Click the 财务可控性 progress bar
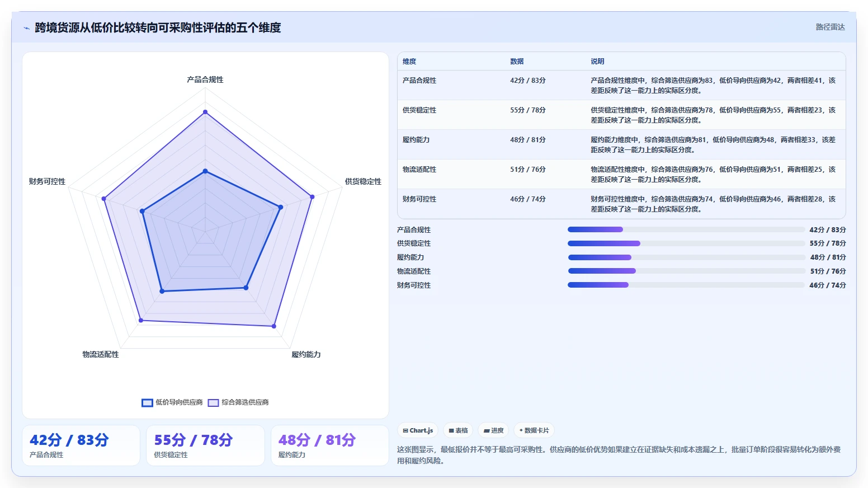Viewport: 868px width, 488px height. click(x=686, y=285)
